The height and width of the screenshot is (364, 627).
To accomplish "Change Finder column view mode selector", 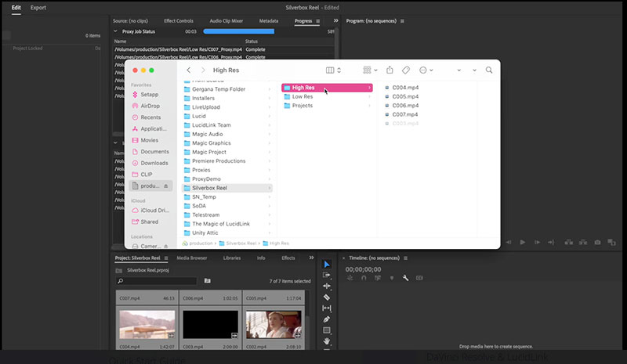I will tap(333, 70).
